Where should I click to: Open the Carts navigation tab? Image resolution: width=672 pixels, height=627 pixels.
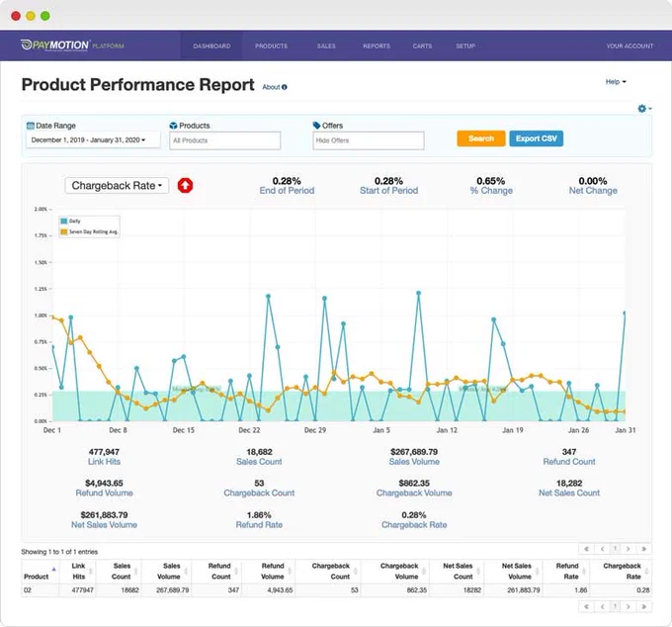[x=423, y=45]
